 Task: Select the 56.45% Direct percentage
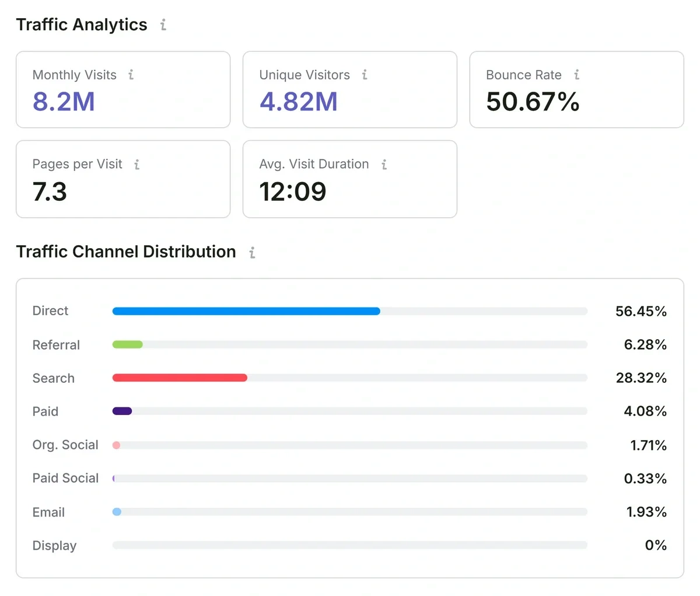(641, 311)
